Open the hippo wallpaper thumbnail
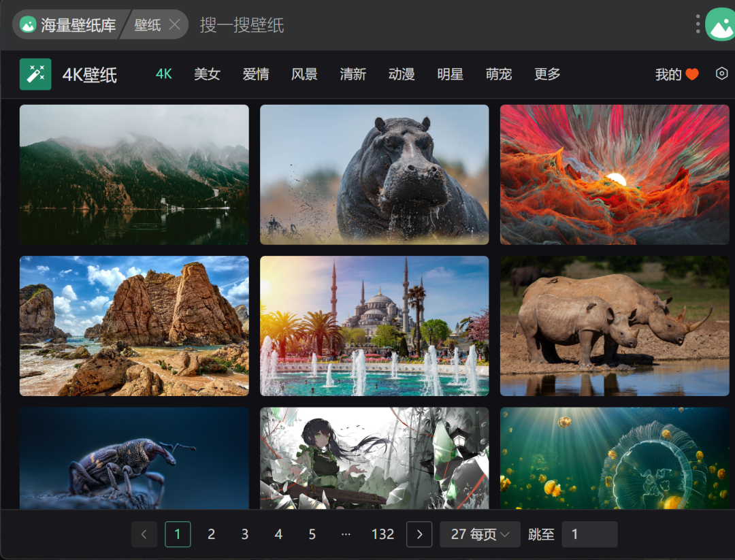 [374, 174]
